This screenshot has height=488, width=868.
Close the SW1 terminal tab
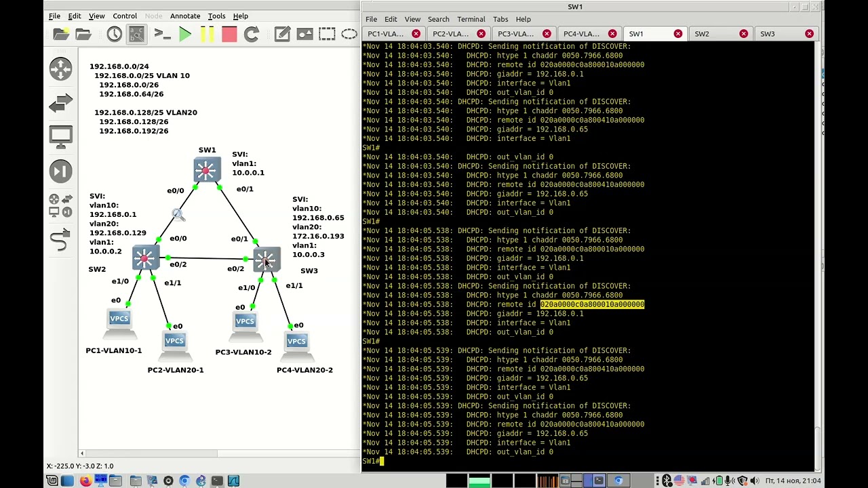(x=678, y=34)
